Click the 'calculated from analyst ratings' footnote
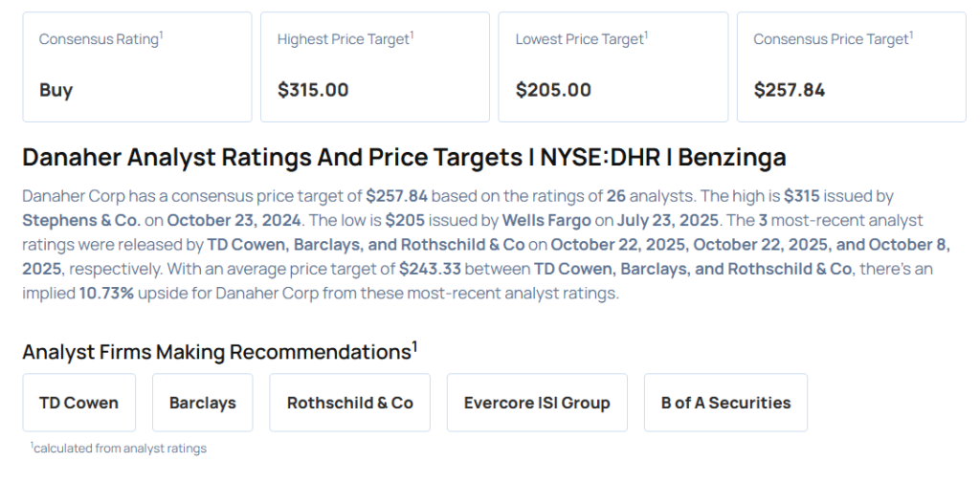Screen dimensions: 980x484 [x=119, y=448]
